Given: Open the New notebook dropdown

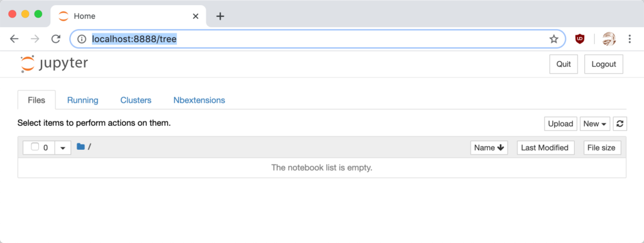Looking at the screenshot, I should point(595,124).
